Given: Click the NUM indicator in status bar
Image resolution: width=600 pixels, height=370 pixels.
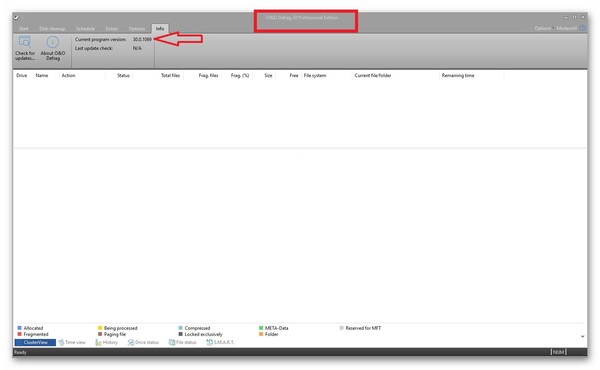Looking at the screenshot, I should point(559,352).
